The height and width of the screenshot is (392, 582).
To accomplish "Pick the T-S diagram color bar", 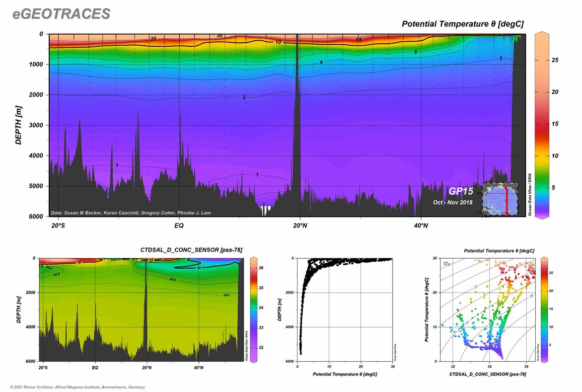I will 545,309.
